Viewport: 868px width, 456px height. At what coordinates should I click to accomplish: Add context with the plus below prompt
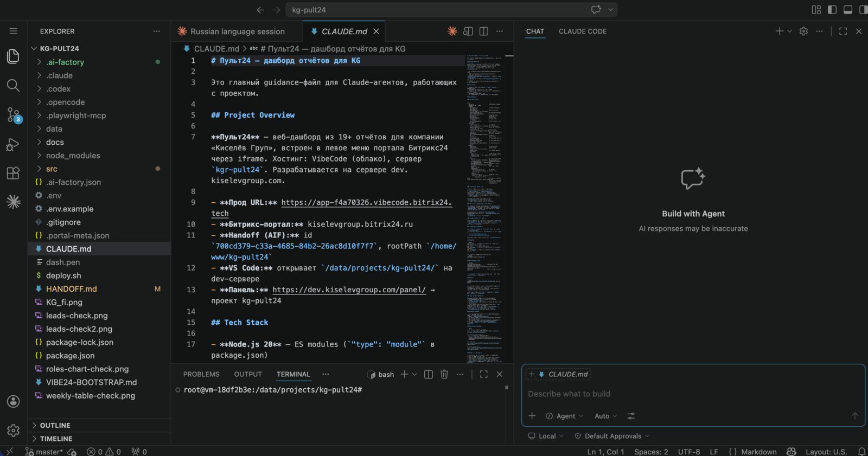(532, 416)
